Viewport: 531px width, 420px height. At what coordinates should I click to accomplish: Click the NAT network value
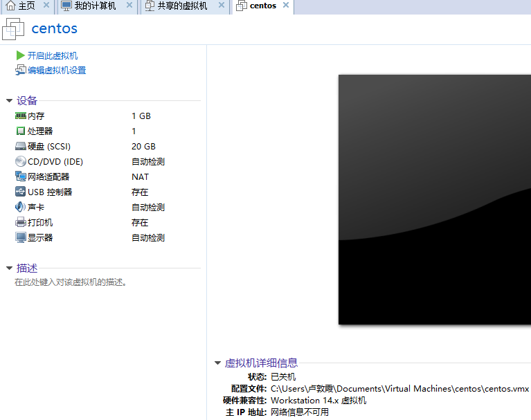(x=140, y=176)
